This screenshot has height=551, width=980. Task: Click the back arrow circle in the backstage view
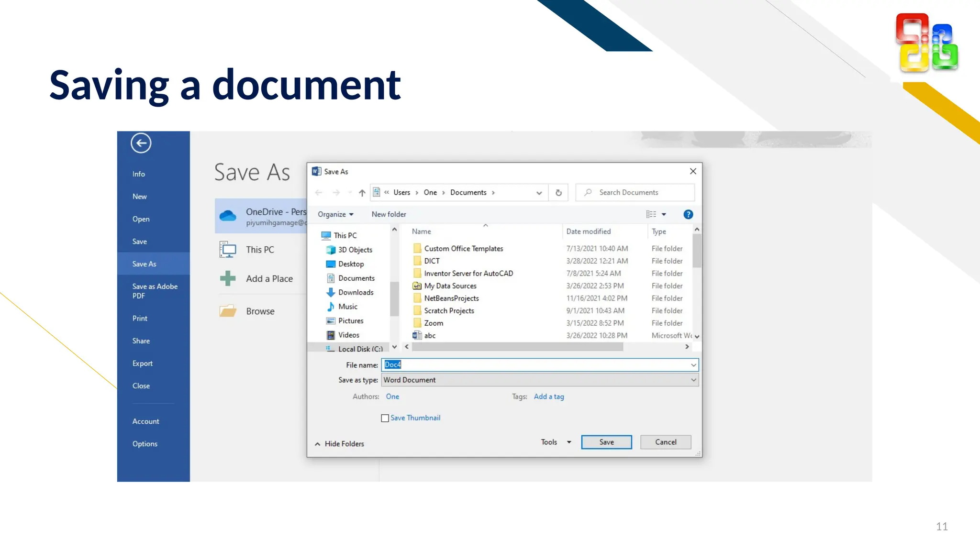(x=141, y=143)
